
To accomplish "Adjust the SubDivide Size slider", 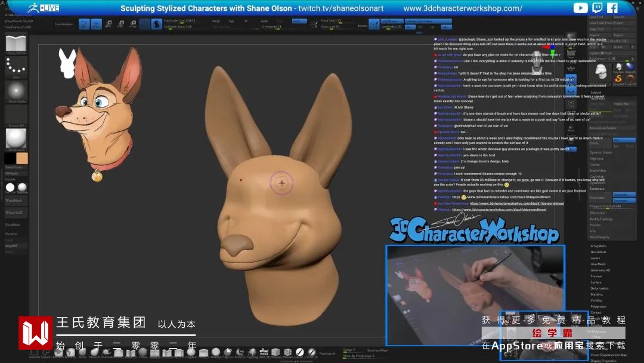I will pos(184,21).
